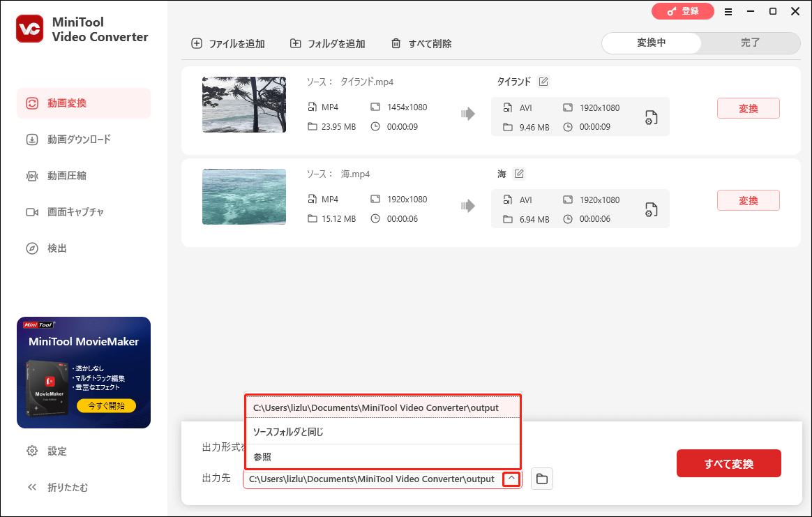Viewport: 812px width, 517px height.
Task: Open the 動画変換 section in sidebar
Action: (84, 103)
